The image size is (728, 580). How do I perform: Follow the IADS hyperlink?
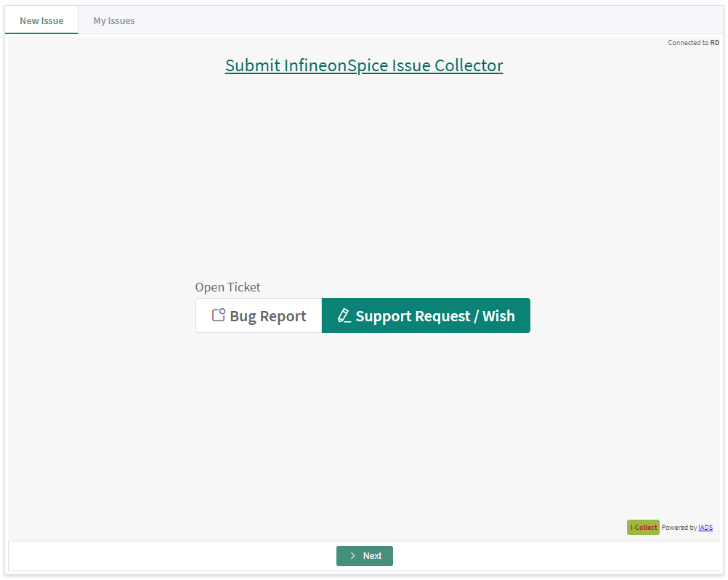point(705,527)
